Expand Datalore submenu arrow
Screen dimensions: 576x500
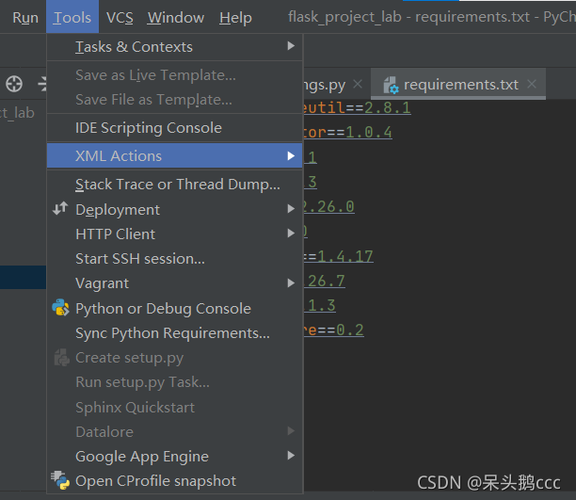point(291,431)
